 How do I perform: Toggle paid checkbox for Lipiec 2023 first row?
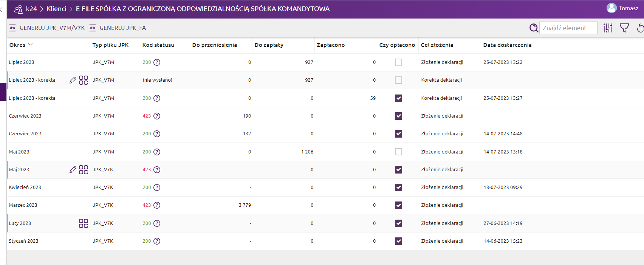click(398, 62)
